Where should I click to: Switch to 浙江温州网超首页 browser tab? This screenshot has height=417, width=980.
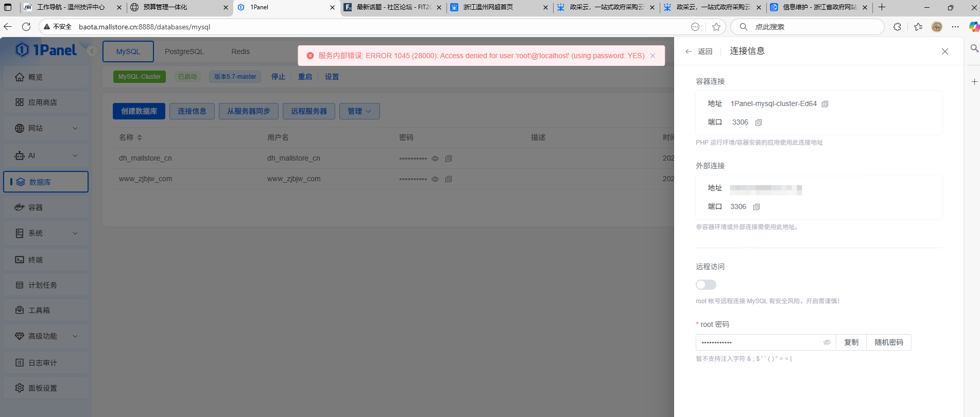click(x=498, y=7)
